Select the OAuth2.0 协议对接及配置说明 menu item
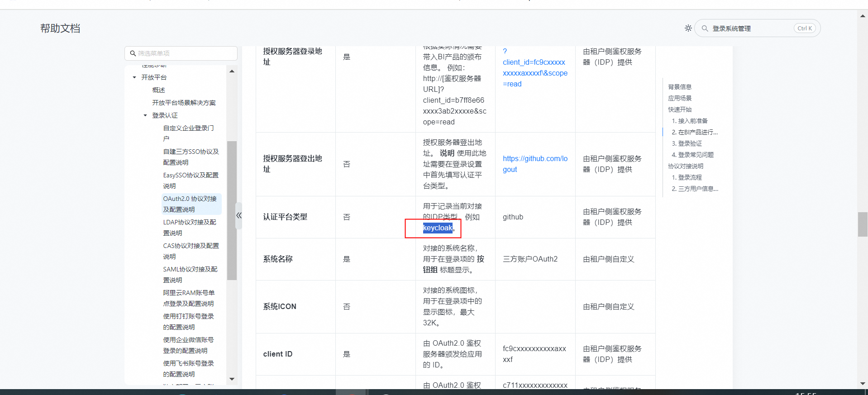868x395 pixels. tap(190, 204)
